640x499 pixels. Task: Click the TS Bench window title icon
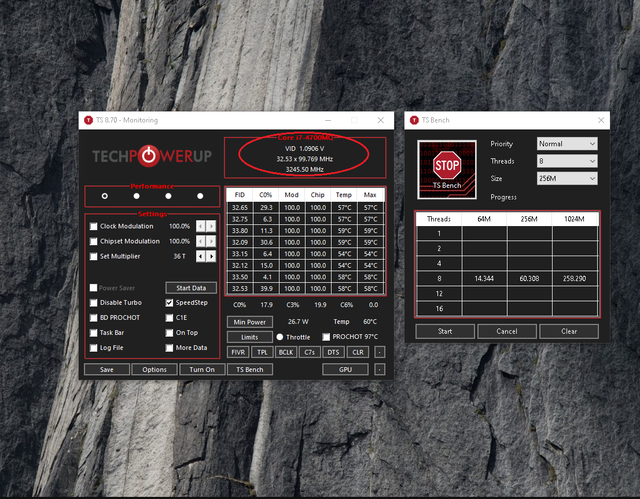click(x=414, y=120)
